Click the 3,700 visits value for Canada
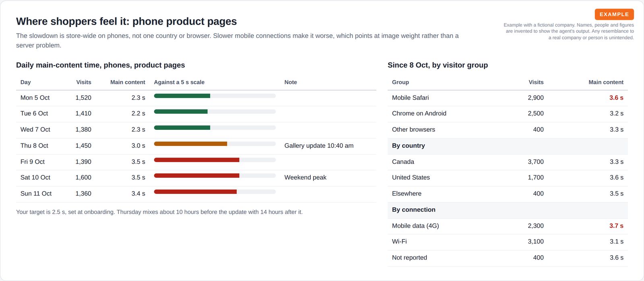The image size is (644, 281). (x=536, y=162)
